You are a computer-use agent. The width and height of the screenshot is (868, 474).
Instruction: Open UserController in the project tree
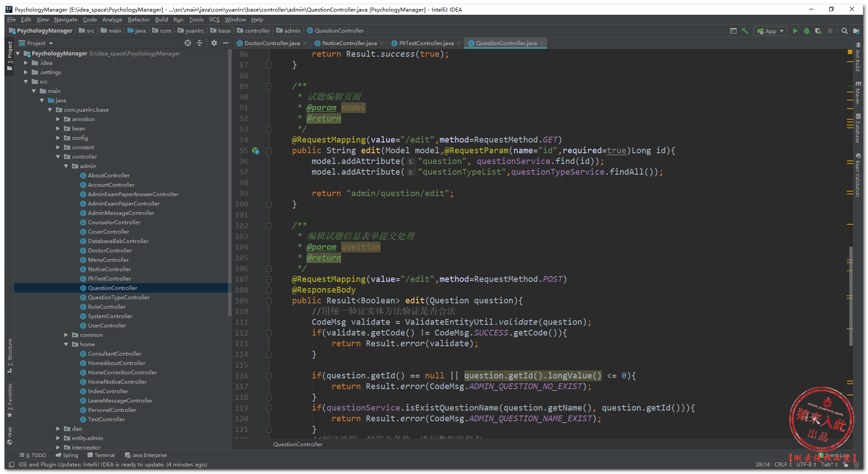pos(107,326)
